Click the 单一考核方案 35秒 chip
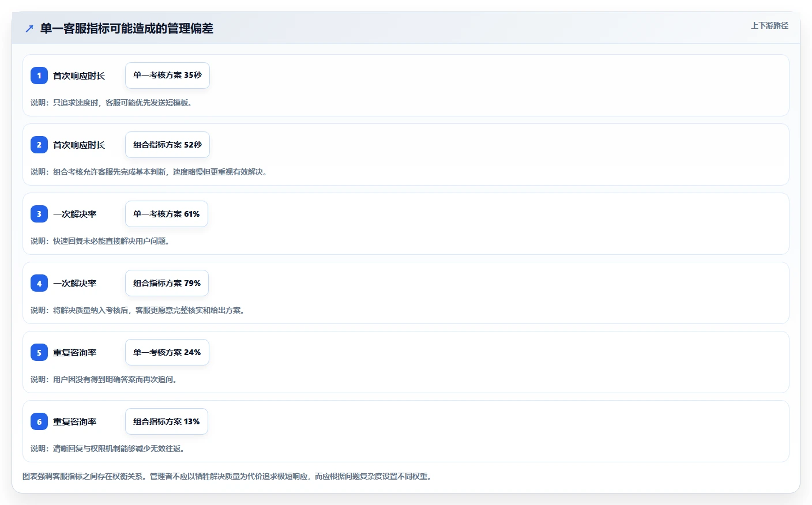Screen dimensions: 812x505 pyautogui.click(x=167, y=76)
